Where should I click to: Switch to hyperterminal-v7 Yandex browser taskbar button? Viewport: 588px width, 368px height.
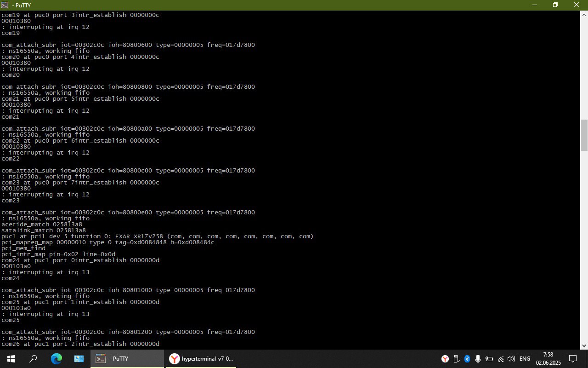(200, 359)
